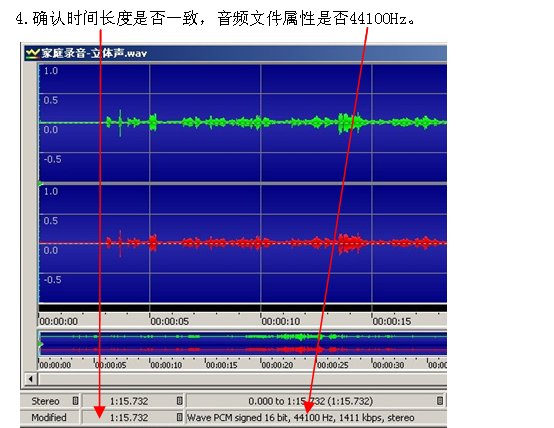Click the Modified status bar field
The width and height of the screenshot is (554, 428).
(50, 417)
